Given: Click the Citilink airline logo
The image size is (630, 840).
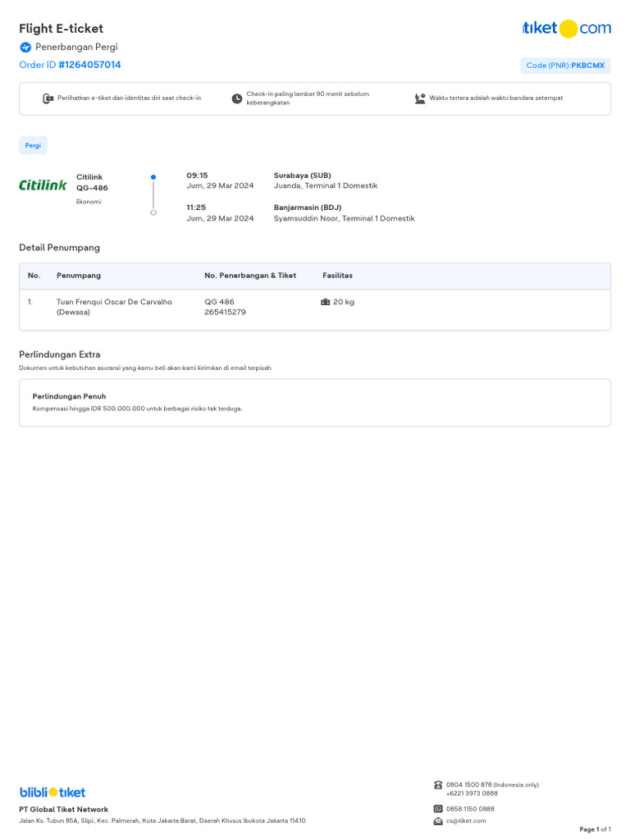Looking at the screenshot, I should [43, 185].
